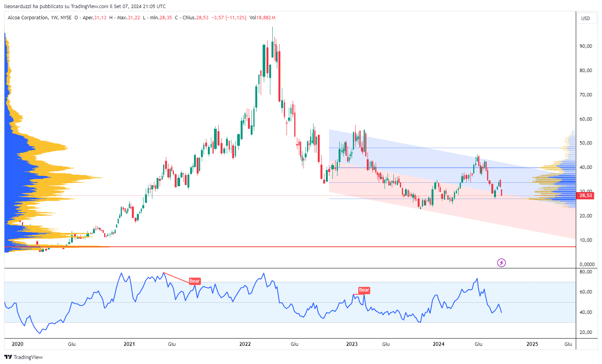Click the 0,0000 price scale label
The width and height of the screenshot is (602, 364).
587,265
